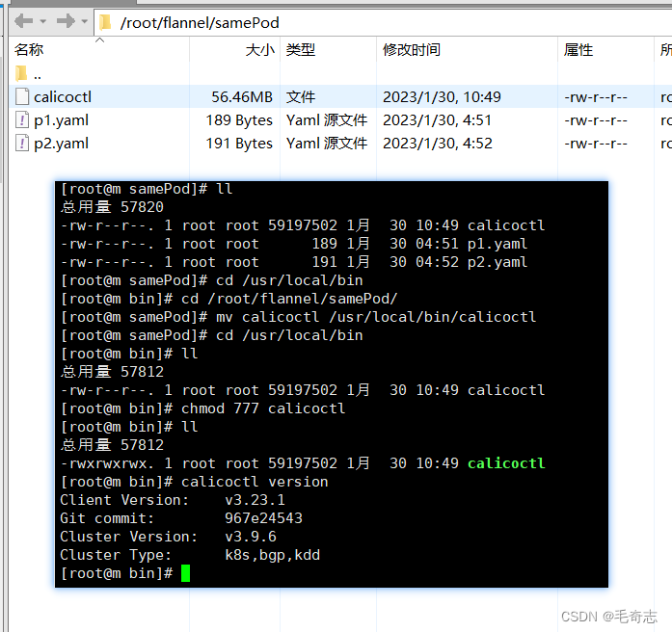Click the 189 Bytes size cell

tap(239, 120)
